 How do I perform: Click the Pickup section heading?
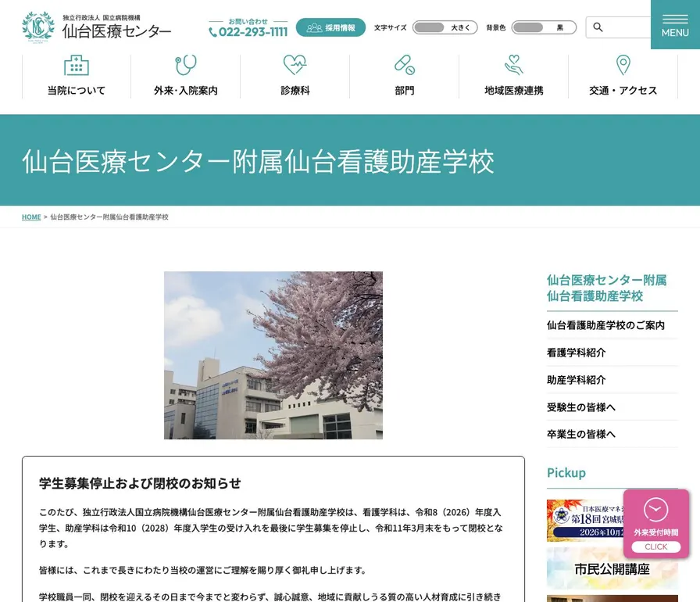coord(566,472)
